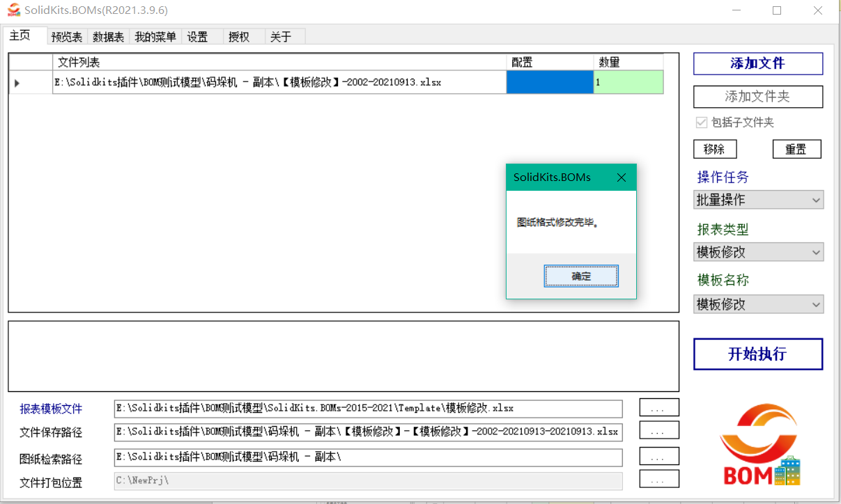Toggle the 包括子文件夹 checkbox

point(702,123)
